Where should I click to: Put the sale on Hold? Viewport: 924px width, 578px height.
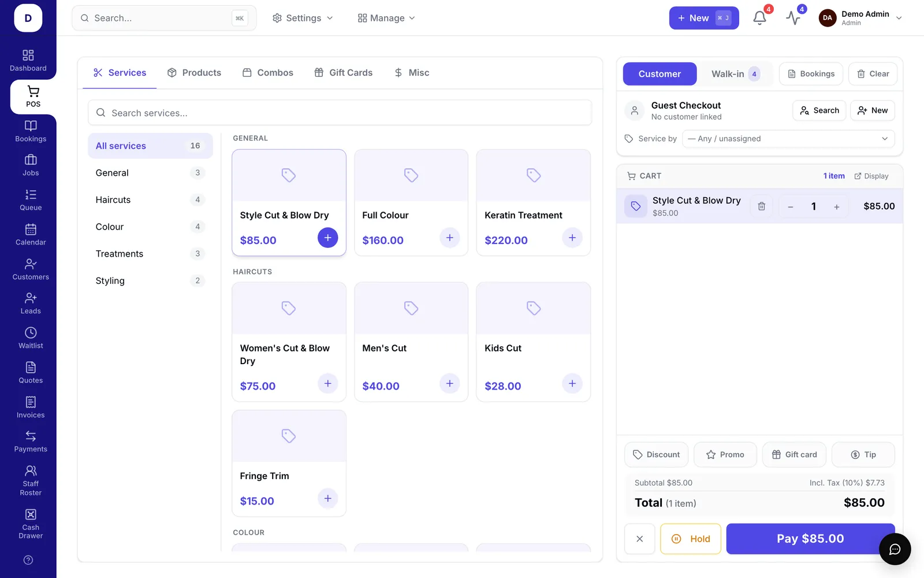(691, 539)
